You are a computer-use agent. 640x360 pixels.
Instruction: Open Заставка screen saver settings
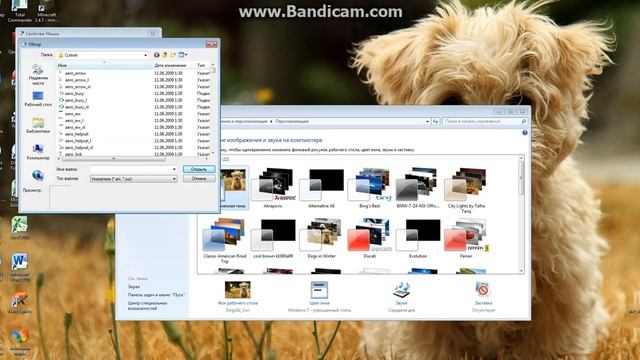click(483, 297)
